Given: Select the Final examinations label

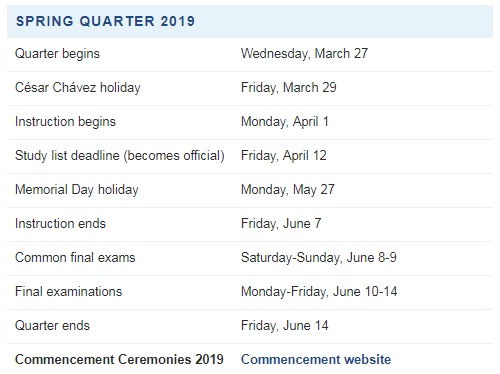Looking at the screenshot, I should (x=69, y=292).
